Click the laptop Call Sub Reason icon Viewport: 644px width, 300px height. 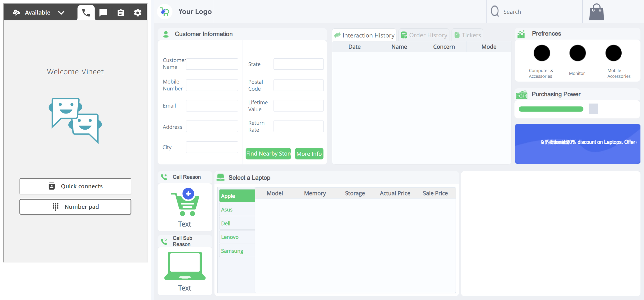coord(185,266)
